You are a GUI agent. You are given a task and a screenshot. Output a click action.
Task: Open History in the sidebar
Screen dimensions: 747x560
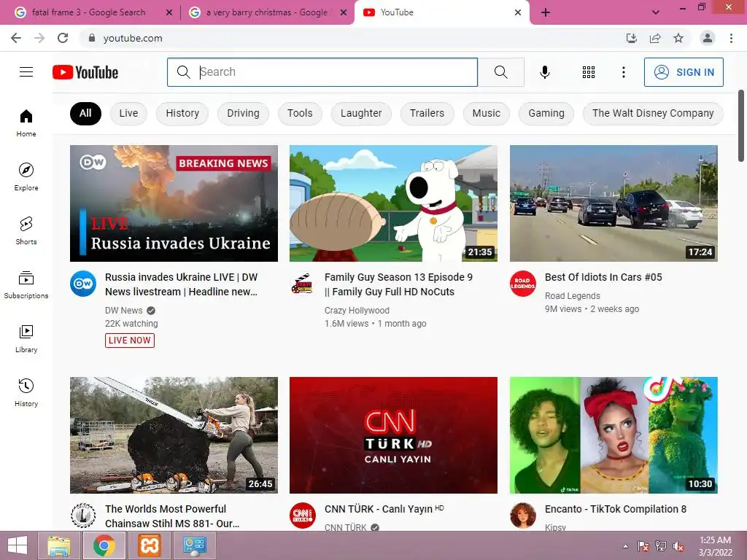26,392
